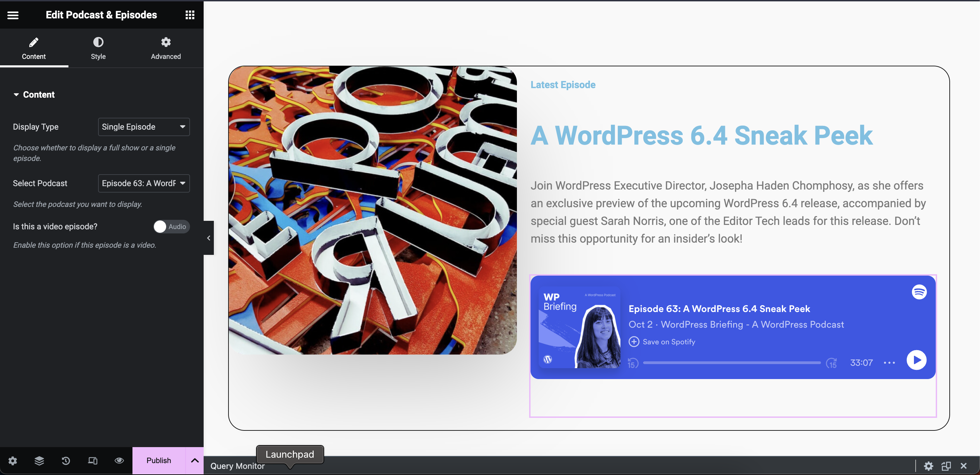
Task: Expand the save options arrow beside Publish
Action: (195, 461)
